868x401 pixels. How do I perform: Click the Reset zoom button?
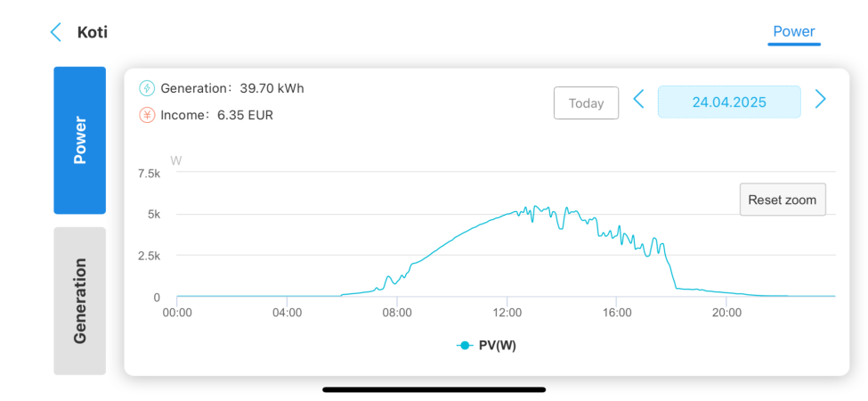[x=783, y=200]
